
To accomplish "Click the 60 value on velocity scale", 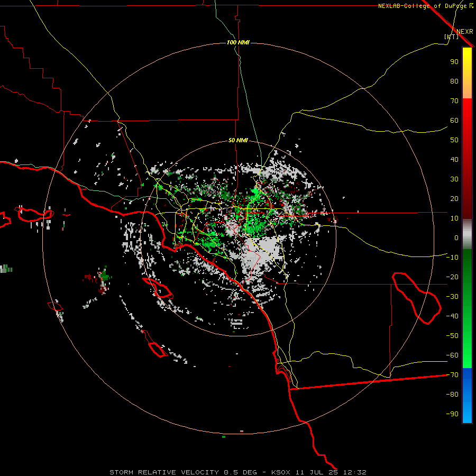I will point(454,120).
